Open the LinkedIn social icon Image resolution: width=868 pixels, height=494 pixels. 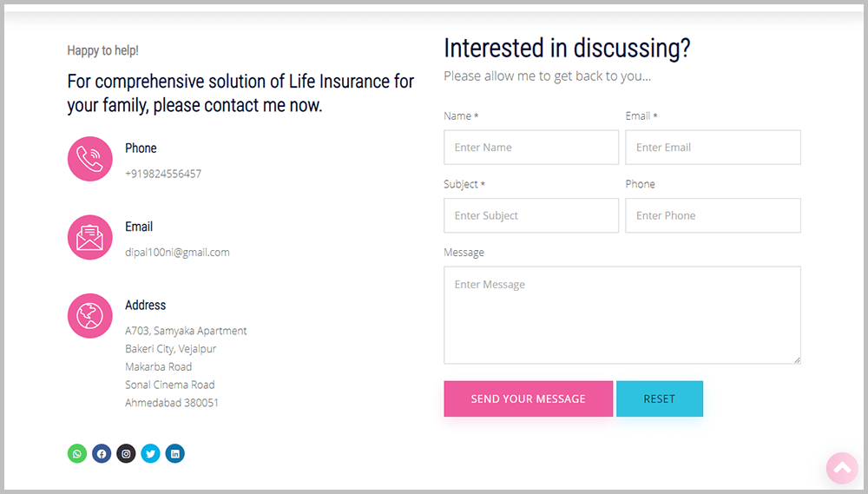click(x=175, y=453)
